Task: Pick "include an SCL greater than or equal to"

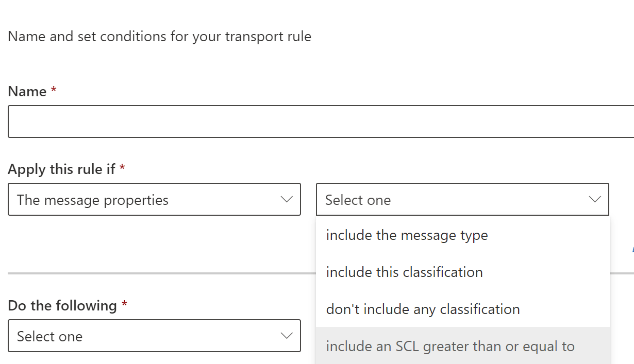Action: coord(449,346)
